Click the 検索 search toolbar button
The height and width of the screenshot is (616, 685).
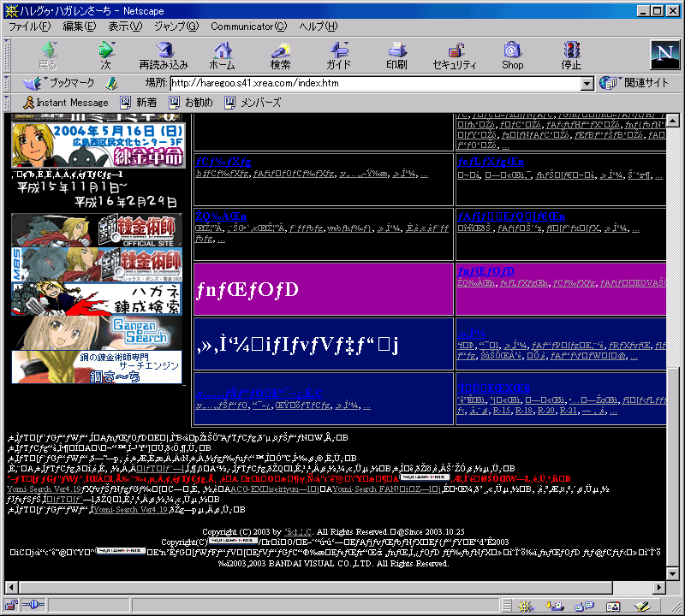pyautogui.click(x=281, y=56)
